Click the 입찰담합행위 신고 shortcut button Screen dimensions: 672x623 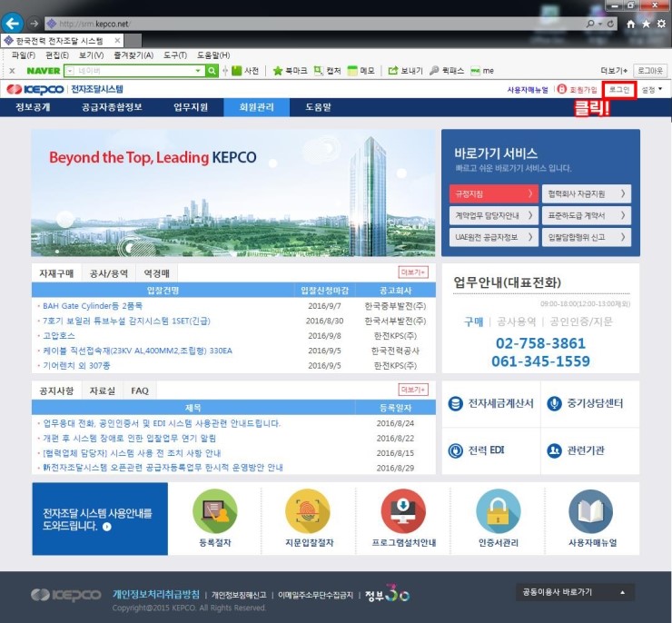click(587, 237)
